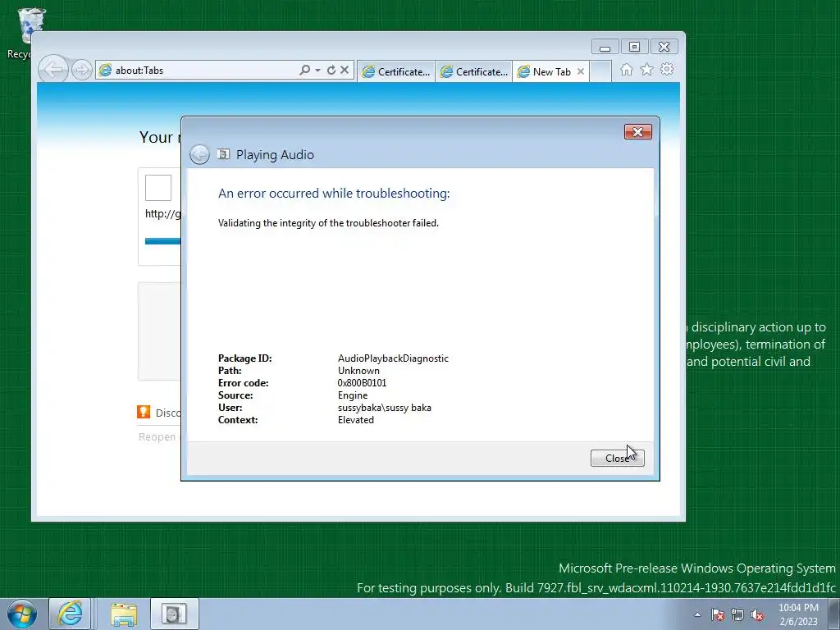Open Windows Explorer from the taskbar
The height and width of the screenshot is (630, 840).
(124, 614)
